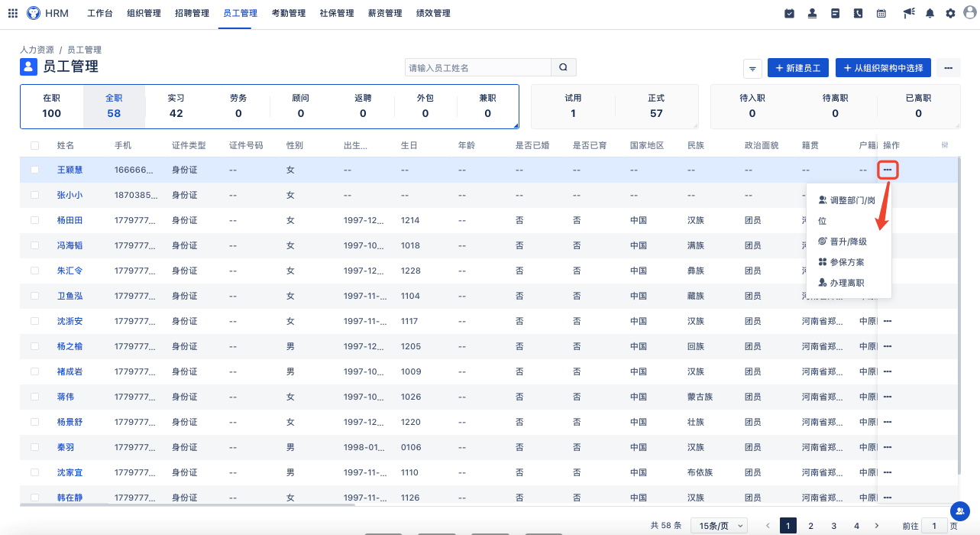Check the box for 朱汇令
The width and height of the screenshot is (980, 535).
(x=34, y=271)
